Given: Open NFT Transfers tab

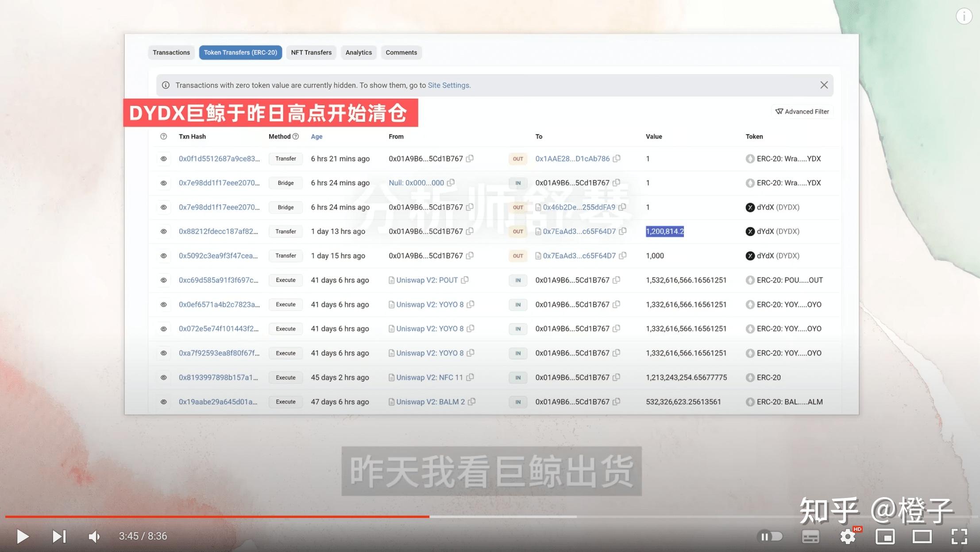Looking at the screenshot, I should coord(311,52).
